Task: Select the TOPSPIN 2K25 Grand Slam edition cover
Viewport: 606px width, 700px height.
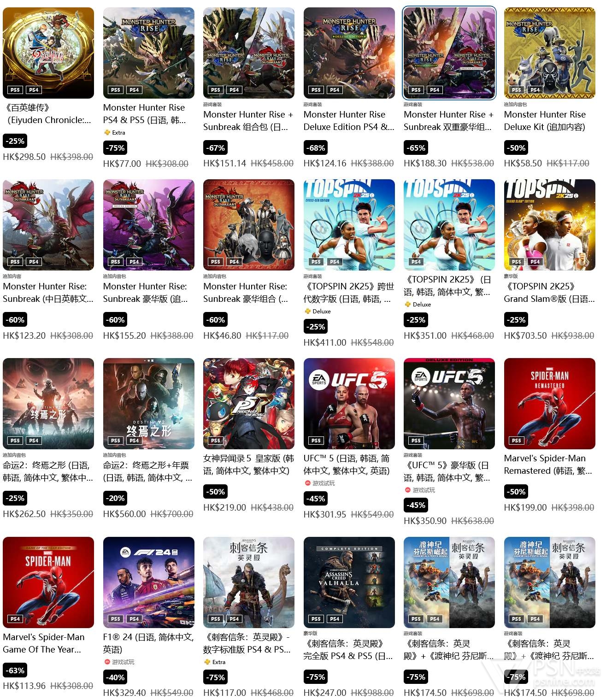Action: tap(549, 225)
